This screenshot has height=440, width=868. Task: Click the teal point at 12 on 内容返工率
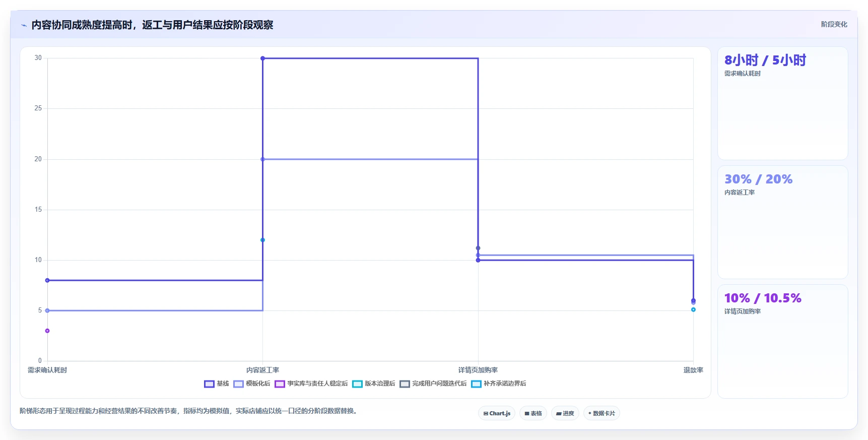[262, 240]
